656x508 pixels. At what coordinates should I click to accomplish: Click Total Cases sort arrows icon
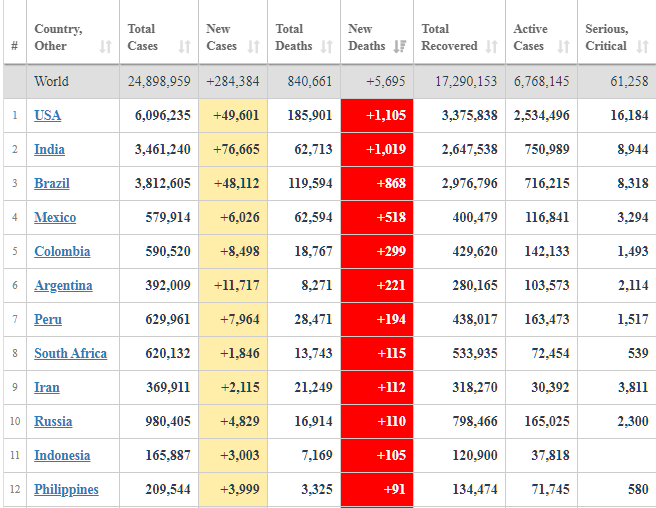184,46
